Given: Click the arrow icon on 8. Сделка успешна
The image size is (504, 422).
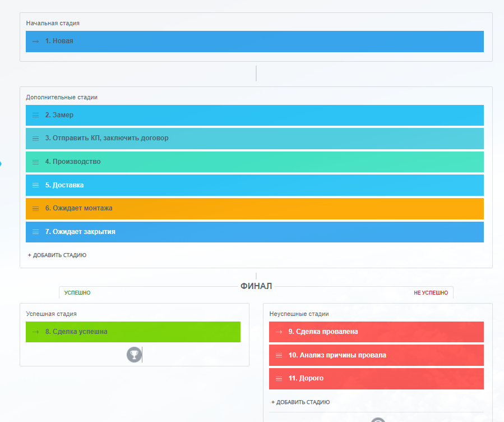Looking at the screenshot, I should click(36, 332).
